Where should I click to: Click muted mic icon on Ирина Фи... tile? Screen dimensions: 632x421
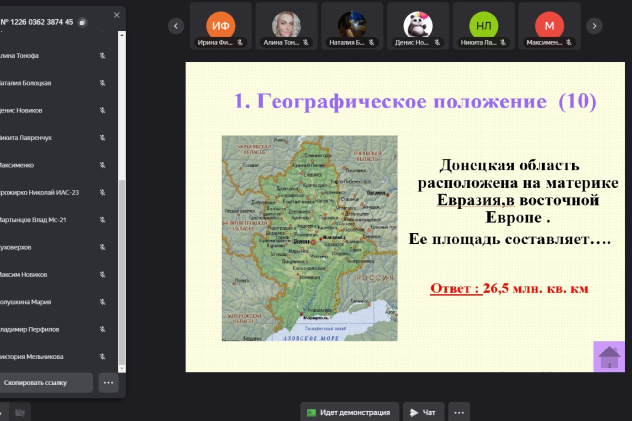[240, 42]
